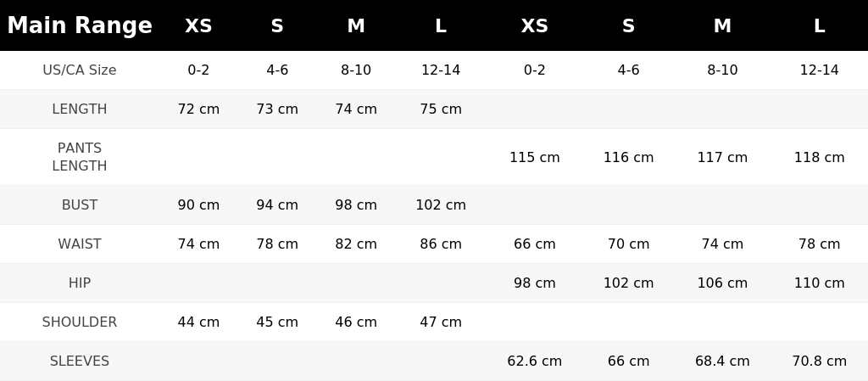868x381 pixels.
Task: Click the 118 cm pants length cell
Action: tap(820, 157)
